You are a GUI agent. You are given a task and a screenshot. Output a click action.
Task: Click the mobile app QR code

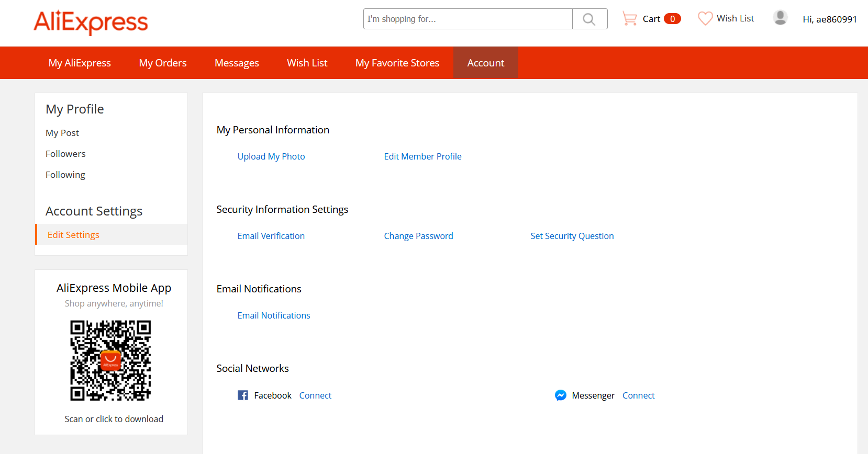coord(110,360)
